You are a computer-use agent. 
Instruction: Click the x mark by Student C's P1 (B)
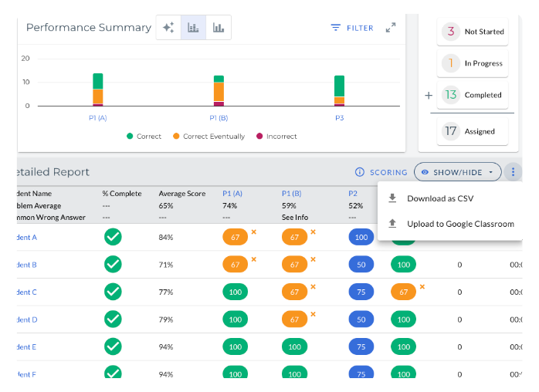point(314,287)
